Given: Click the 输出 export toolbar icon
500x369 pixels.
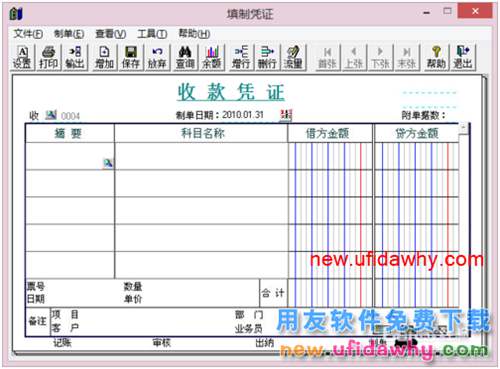Looking at the screenshot, I should click(x=75, y=57).
